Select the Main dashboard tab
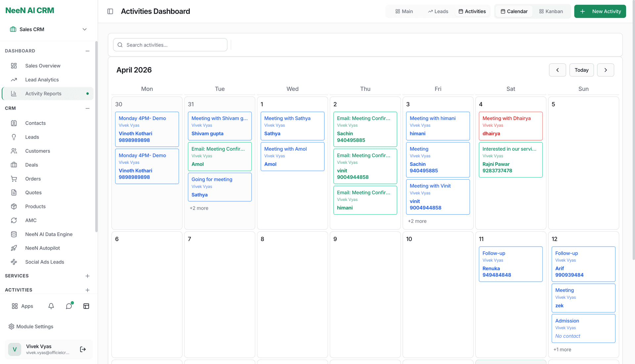The width and height of the screenshot is (635, 364). pos(404,12)
